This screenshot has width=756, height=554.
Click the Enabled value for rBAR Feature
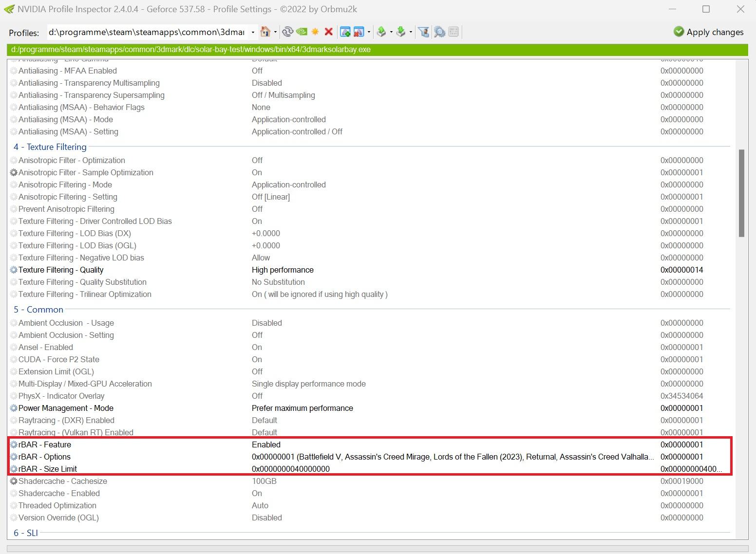tap(266, 444)
